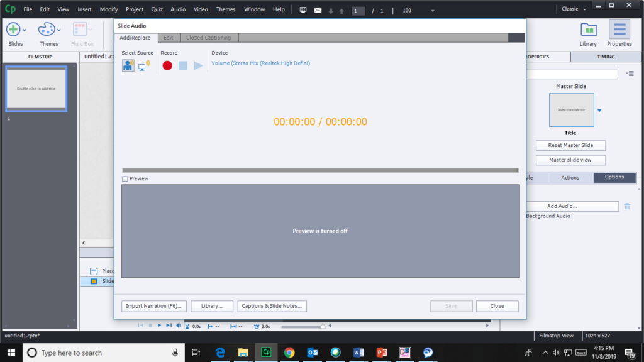Click the Windows Task View icon
This screenshot has width=644, height=362.
click(x=196, y=352)
